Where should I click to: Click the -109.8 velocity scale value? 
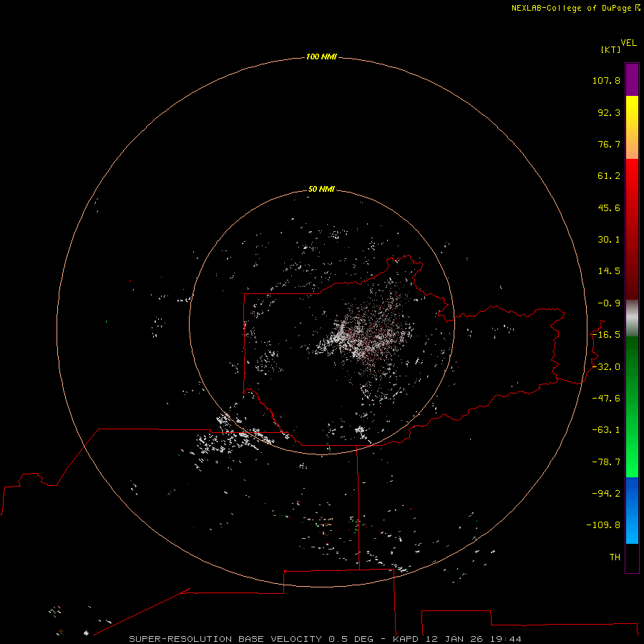pyautogui.click(x=603, y=525)
